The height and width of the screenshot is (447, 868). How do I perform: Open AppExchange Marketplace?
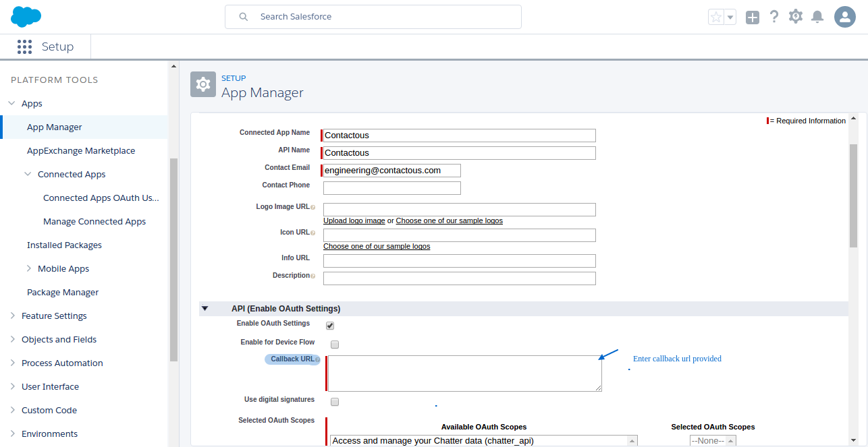point(81,151)
